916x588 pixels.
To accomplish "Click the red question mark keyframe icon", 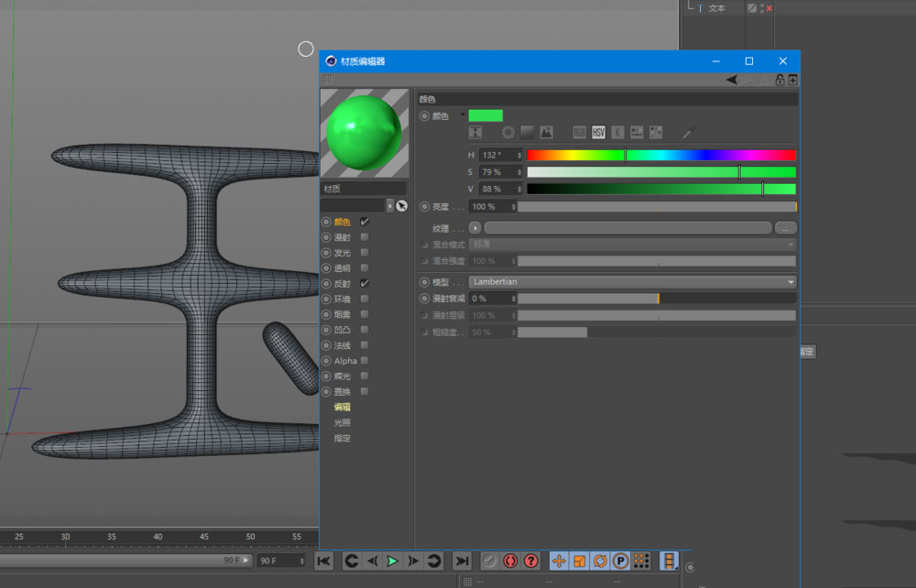I will tap(530, 561).
